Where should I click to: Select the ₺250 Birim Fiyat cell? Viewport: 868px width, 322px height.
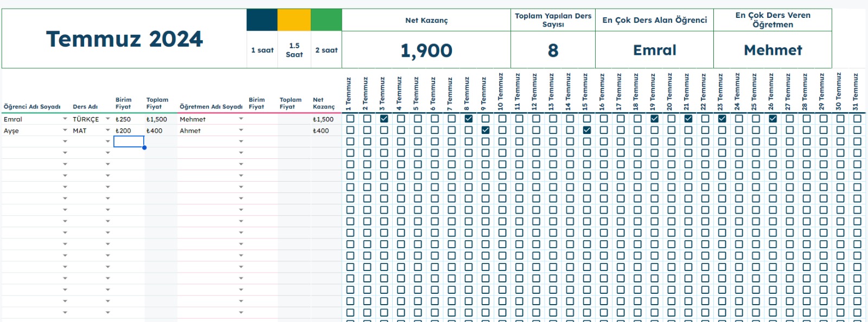pos(129,119)
